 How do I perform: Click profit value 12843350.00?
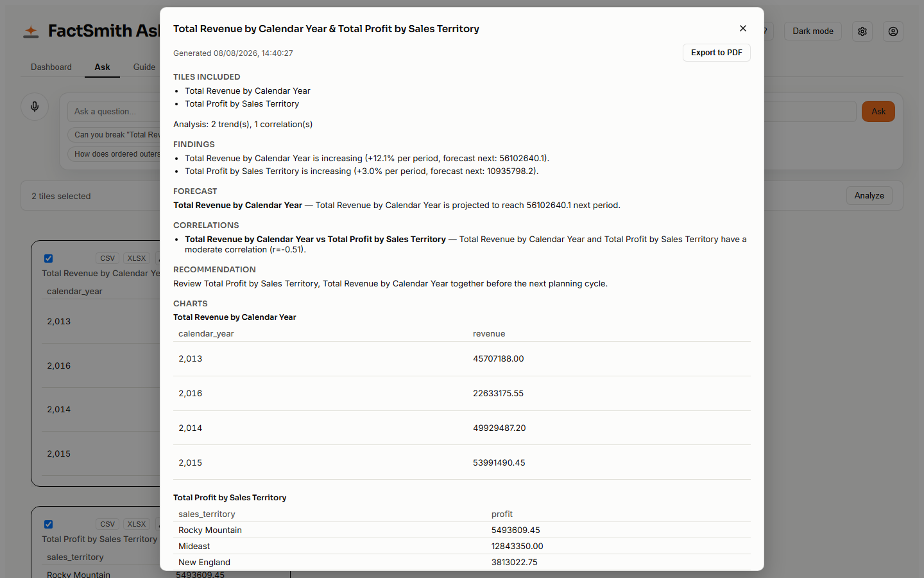tap(517, 546)
